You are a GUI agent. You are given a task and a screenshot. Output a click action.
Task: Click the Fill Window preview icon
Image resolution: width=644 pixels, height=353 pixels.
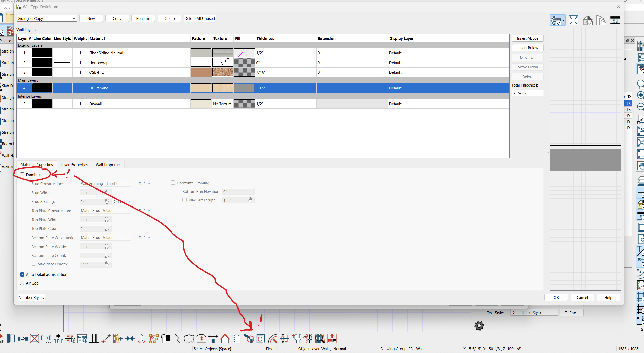pos(573,20)
